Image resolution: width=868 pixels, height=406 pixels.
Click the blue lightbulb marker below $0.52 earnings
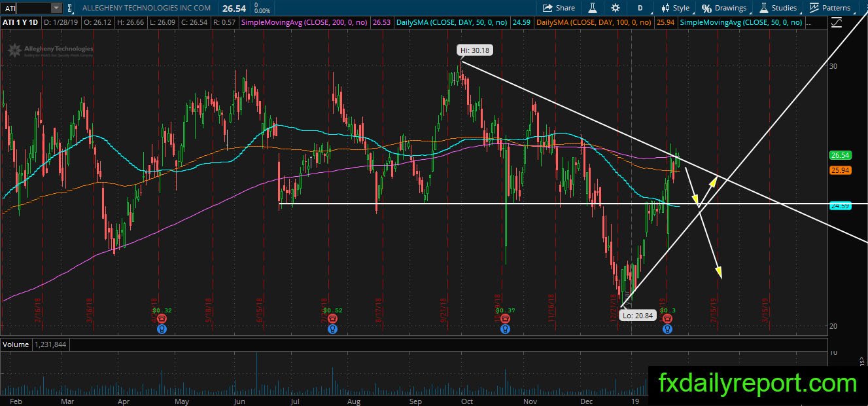333,329
